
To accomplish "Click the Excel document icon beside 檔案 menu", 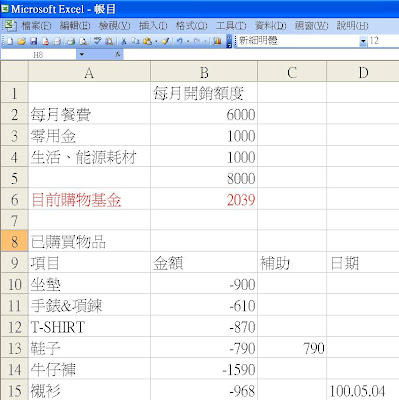I will (x=10, y=25).
